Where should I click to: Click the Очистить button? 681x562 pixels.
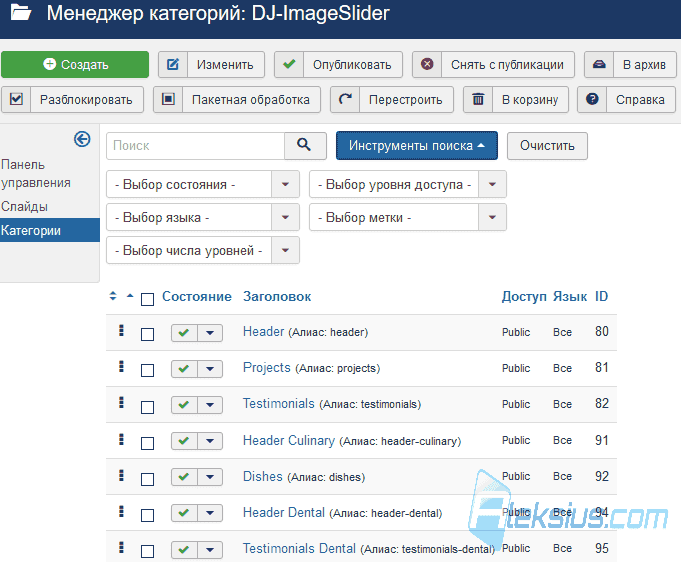point(547,146)
